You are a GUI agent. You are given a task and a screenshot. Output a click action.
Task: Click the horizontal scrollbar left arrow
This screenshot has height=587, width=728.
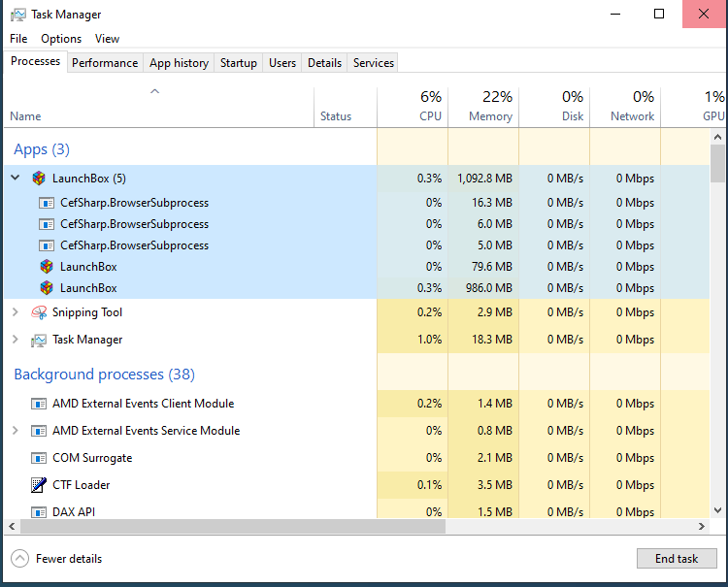(12, 526)
